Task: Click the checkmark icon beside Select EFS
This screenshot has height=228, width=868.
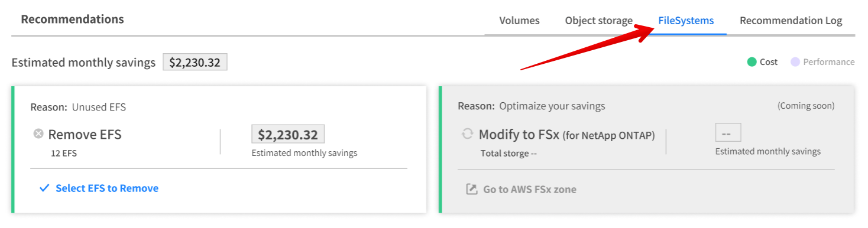Action: point(44,188)
